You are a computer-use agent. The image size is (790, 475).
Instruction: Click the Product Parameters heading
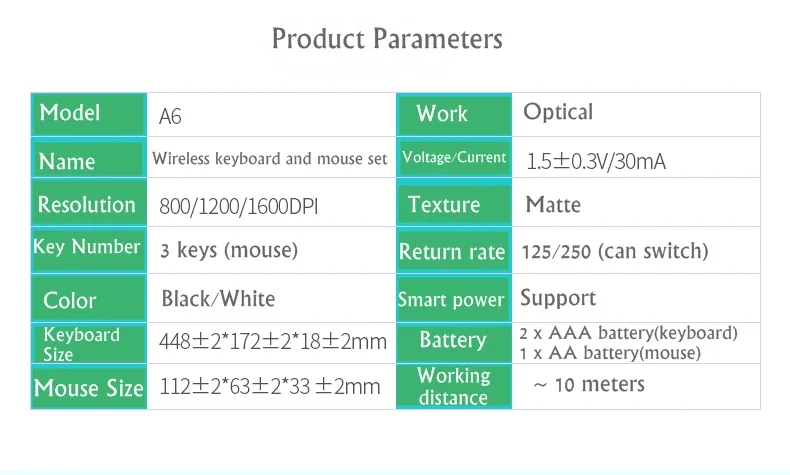(387, 39)
